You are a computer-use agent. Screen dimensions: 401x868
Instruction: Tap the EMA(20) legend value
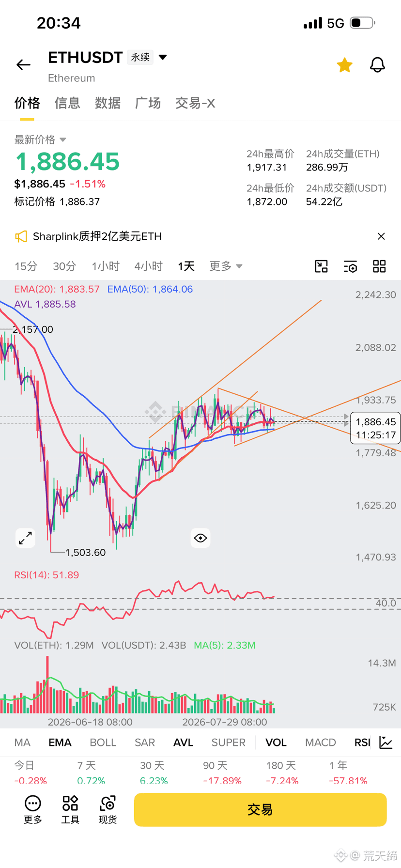click(x=57, y=289)
